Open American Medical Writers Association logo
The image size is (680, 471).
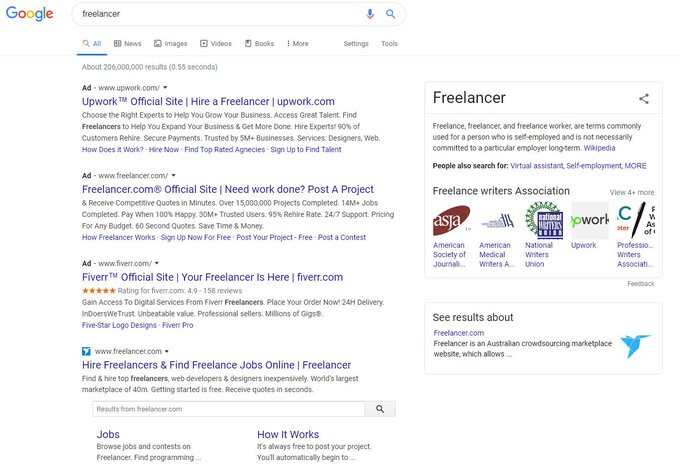tap(497, 220)
